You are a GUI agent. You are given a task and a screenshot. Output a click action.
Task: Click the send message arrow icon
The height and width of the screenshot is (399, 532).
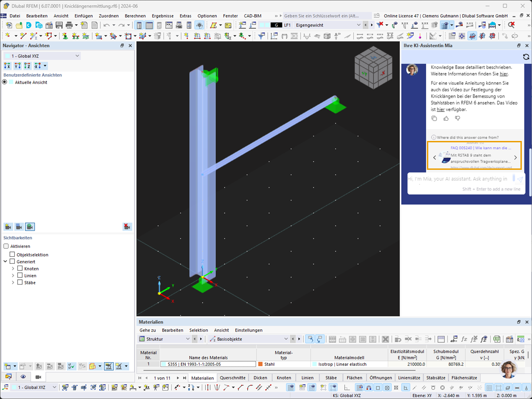click(520, 179)
